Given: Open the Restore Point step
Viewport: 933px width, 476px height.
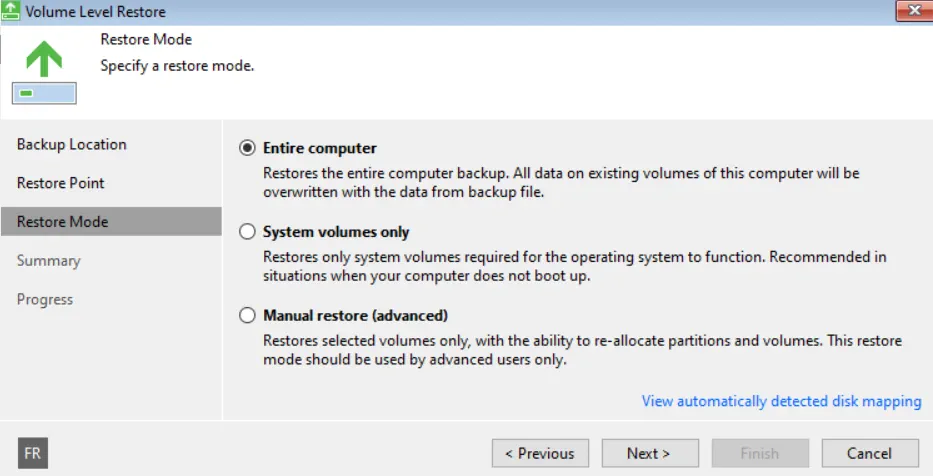Looking at the screenshot, I should click(x=61, y=183).
